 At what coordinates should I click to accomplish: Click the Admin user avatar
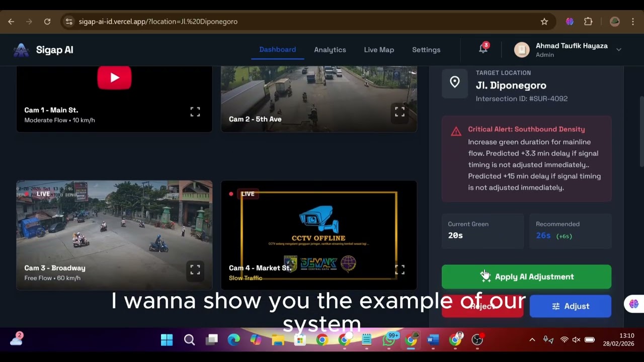[x=522, y=49]
